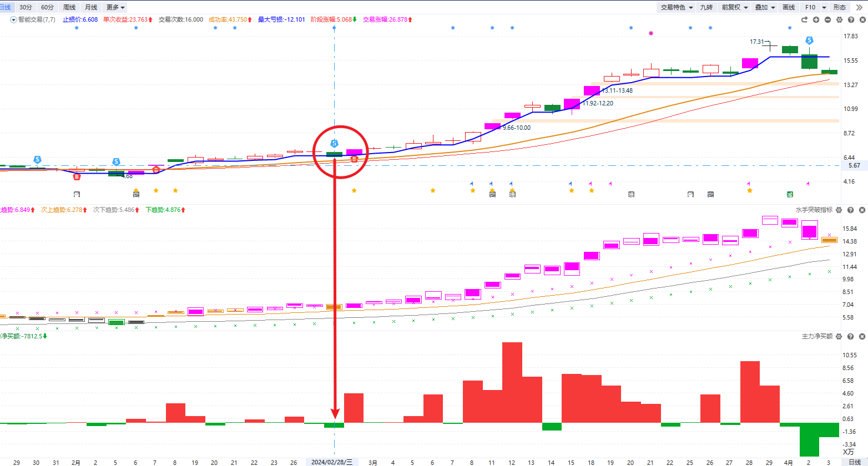
Task: Open the F10 company info button
Action: pos(810,7)
